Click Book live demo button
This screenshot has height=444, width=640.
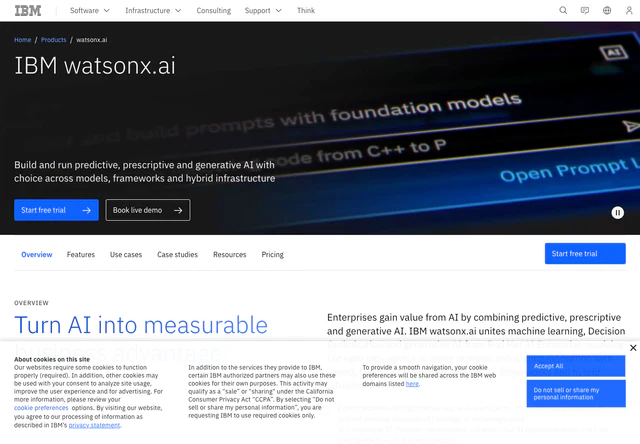(148, 210)
